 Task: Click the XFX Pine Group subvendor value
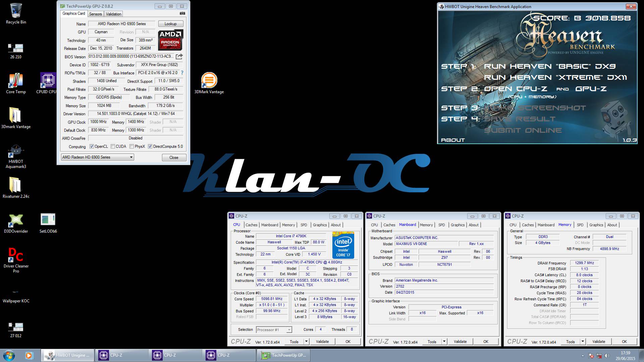[x=159, y=65]
